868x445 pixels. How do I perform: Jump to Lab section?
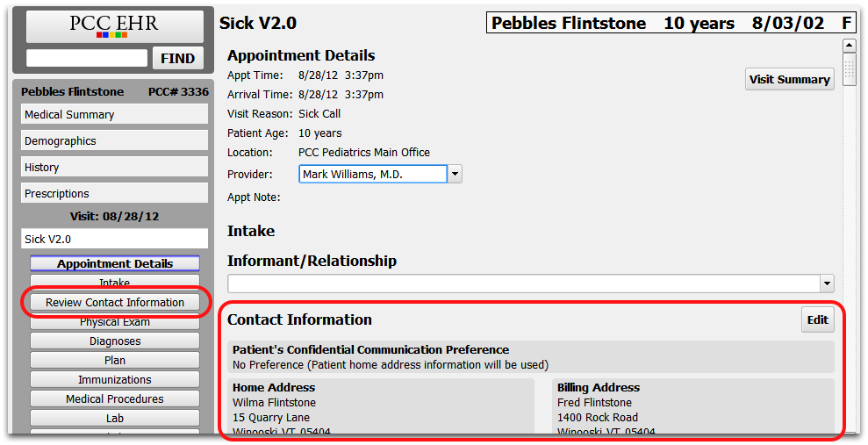point(115,419)
